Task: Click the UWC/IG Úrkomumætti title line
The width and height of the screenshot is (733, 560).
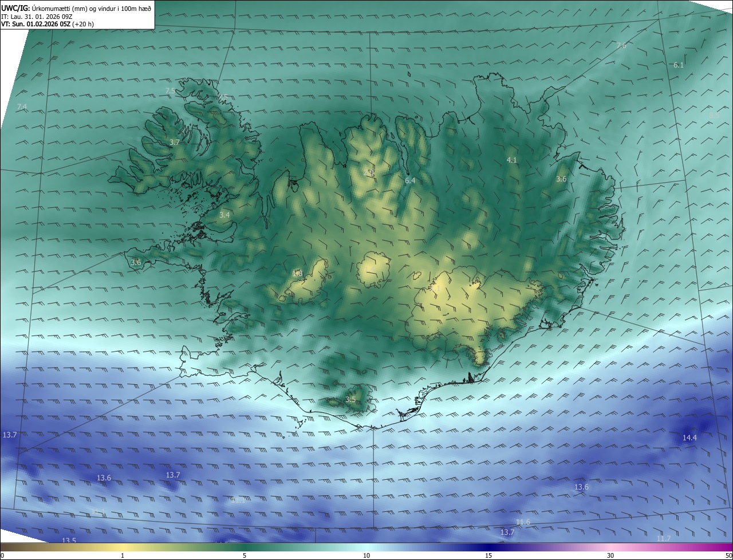Action: 76,8
